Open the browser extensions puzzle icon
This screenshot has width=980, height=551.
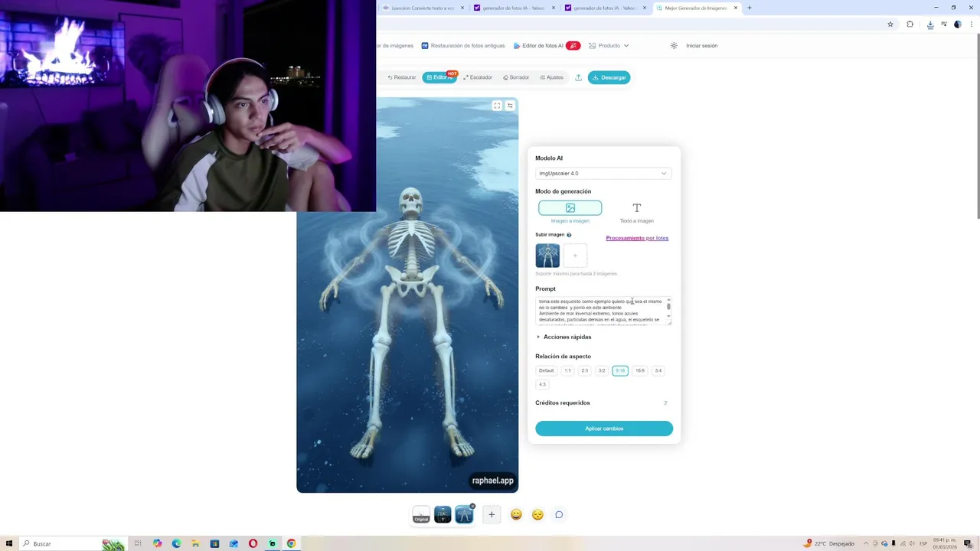pos(910,24)
